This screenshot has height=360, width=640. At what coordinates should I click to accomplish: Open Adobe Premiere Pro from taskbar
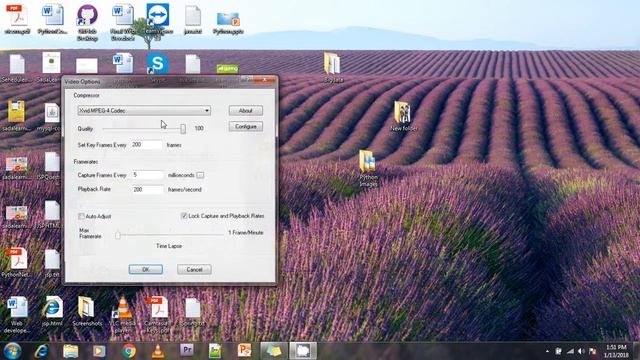187,350
